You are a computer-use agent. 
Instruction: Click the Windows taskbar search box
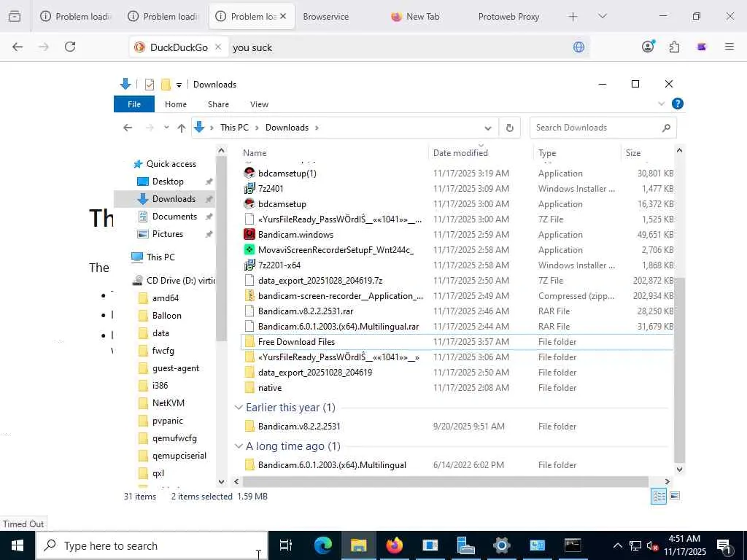[x=152, y=545]
